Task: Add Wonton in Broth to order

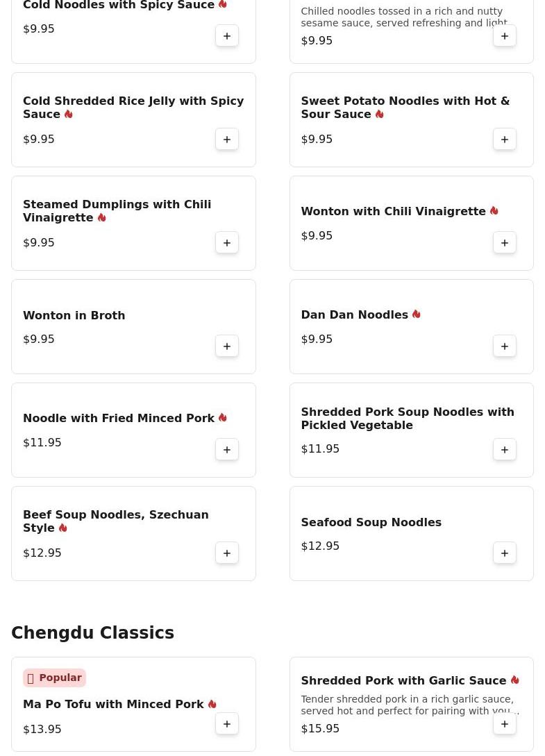Action: [x=227, y=346]
